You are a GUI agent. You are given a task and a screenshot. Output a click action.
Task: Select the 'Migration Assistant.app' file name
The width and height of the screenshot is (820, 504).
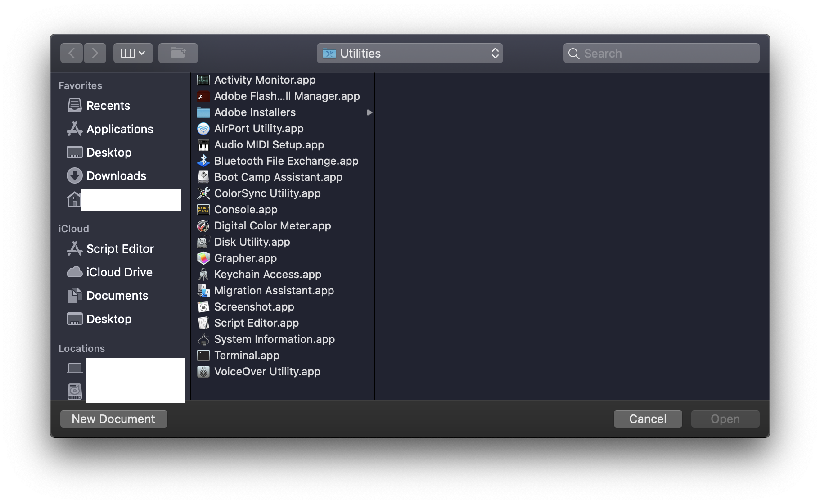tap(275, 291)
